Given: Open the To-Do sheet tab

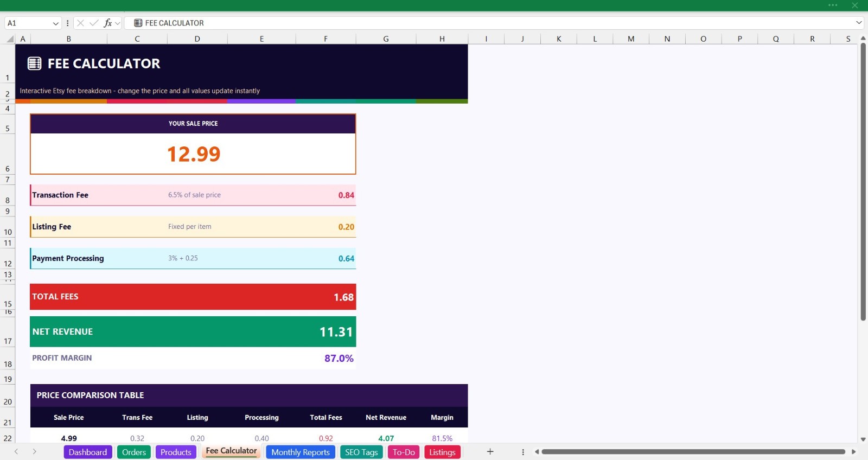Looking at the screenshot, I should pyautogui.click(x=404, y=452).
